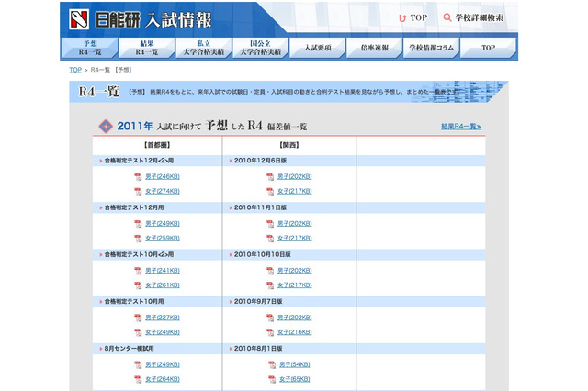Open 男子(249KB) link under 合格判定テスト12月用

(x=163, y=223)
